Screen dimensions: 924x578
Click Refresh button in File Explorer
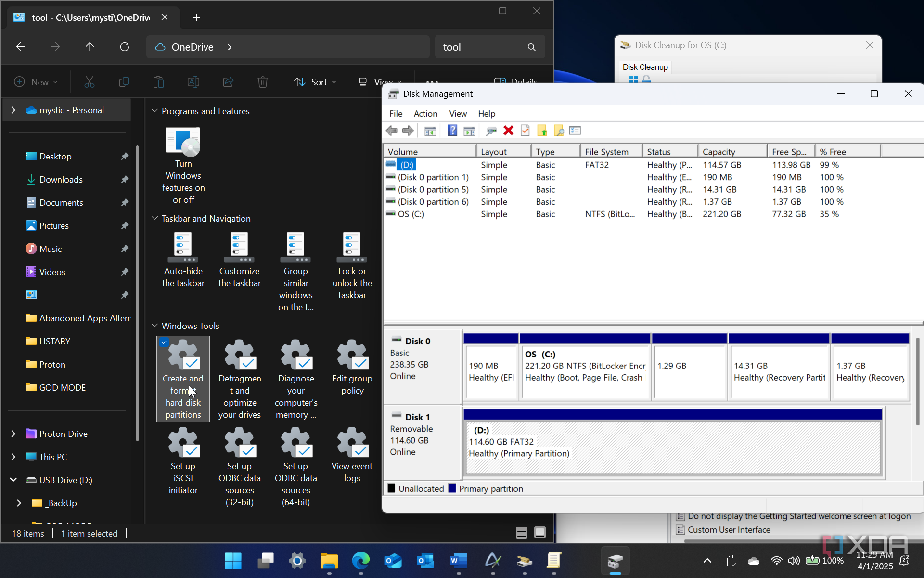[x=125, y=47]
